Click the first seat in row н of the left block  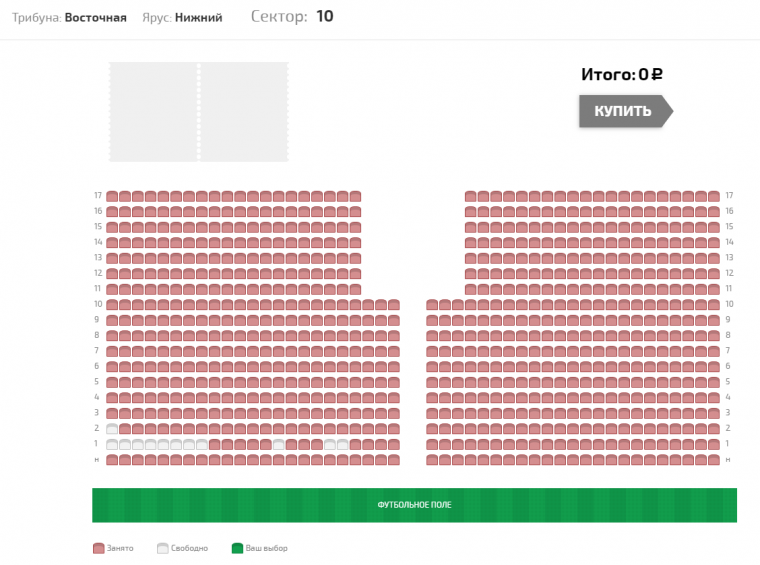tap(112, 460)
